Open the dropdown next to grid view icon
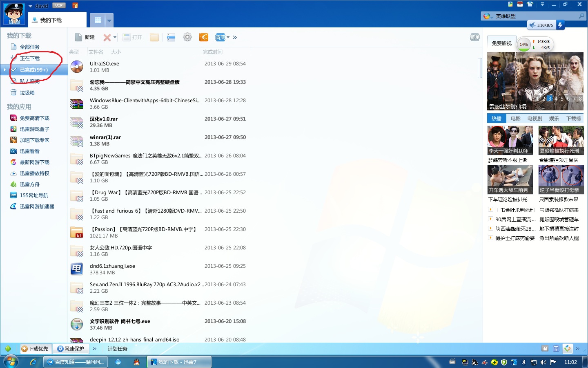This screenshot has width=588, height=368. click(109, 20)
